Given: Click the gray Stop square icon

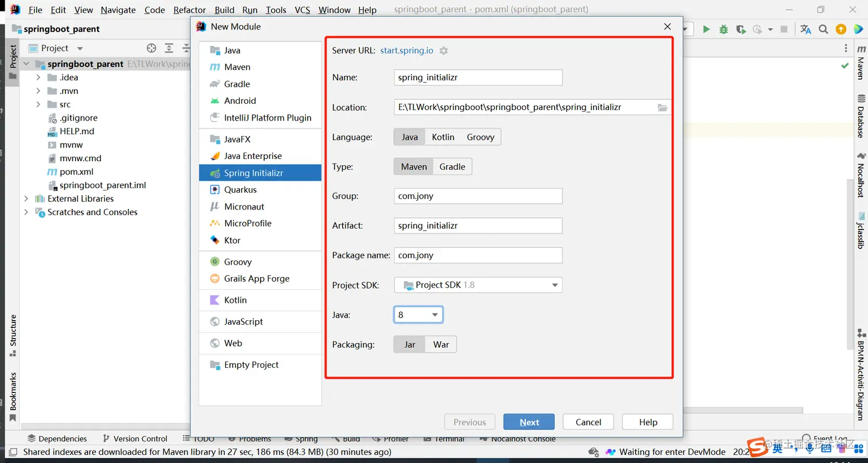Looking at the screenshot, I should click(784, 29).
